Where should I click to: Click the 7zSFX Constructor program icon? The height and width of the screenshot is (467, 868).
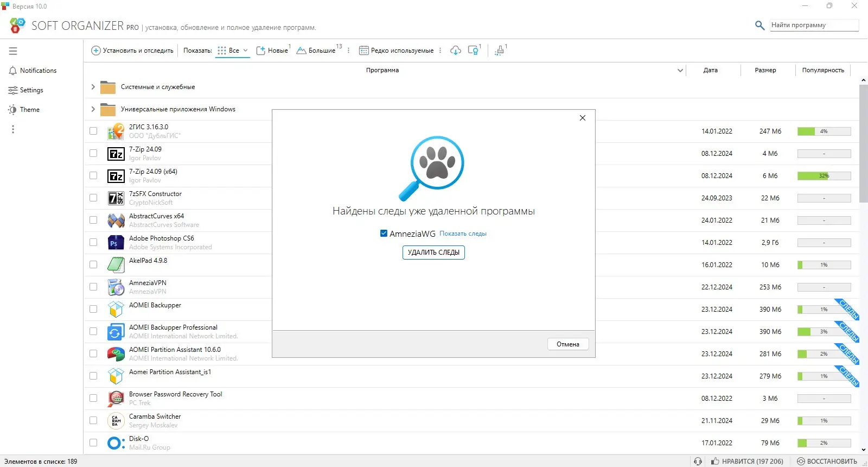click(x=116, y=198)
